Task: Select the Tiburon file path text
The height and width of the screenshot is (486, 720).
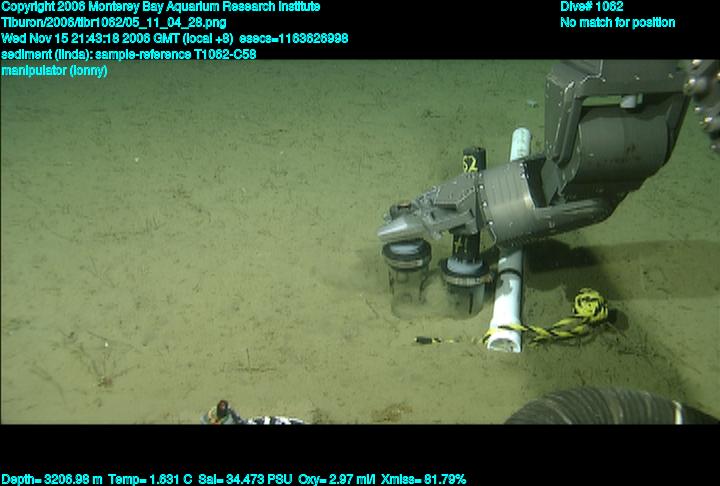Action: point(113,23)
